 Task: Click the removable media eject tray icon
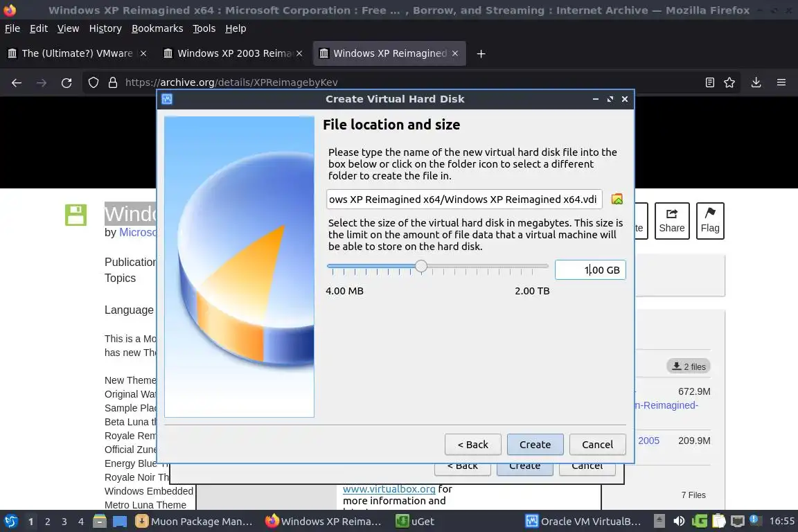(x=659, y=522)
